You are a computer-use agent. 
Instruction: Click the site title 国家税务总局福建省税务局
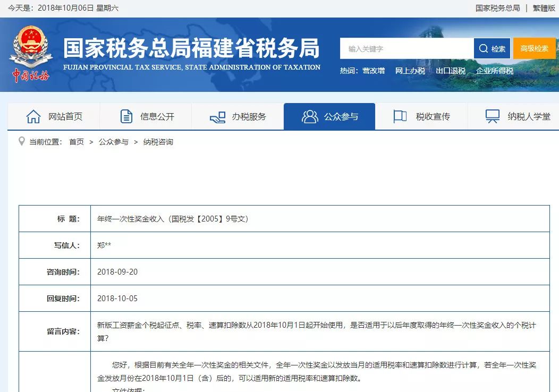click(191, 48)
